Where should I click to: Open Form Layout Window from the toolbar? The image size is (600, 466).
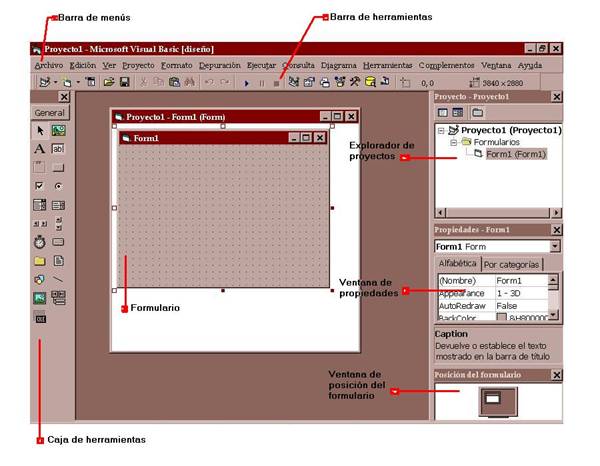(324, 82)
